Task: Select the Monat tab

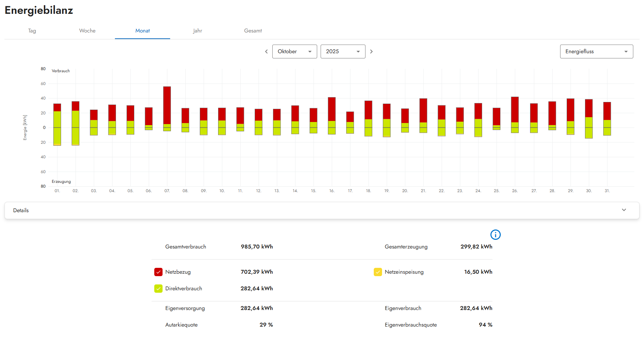Action: coord(143,31)
